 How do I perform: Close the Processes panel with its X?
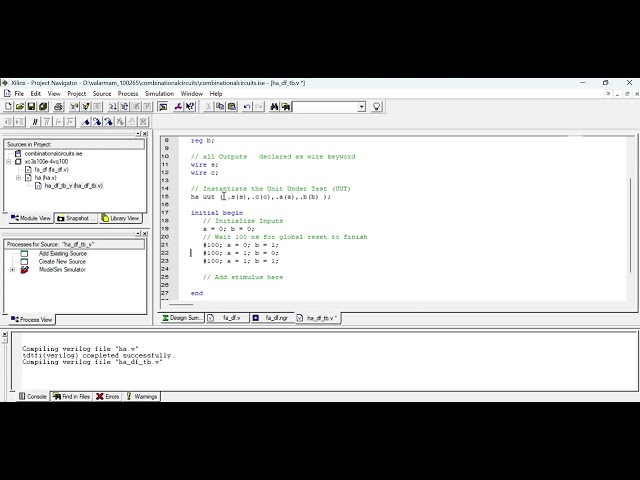click(145, 233)
